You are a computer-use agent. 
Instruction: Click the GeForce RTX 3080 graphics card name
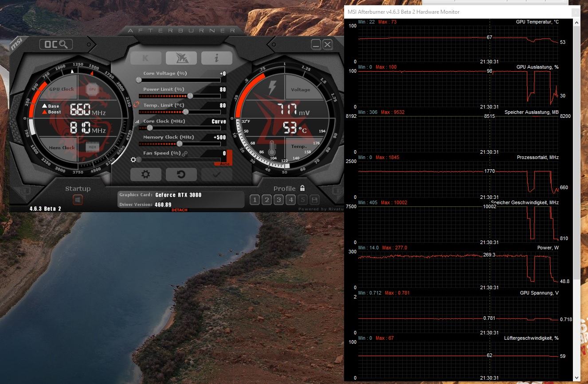179,195
